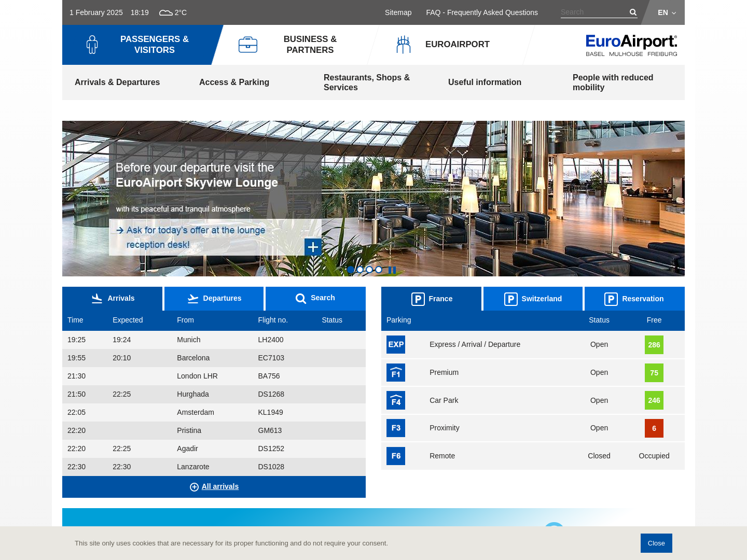
Task: Close the cookie notice
Action: (x=656, y=543)
